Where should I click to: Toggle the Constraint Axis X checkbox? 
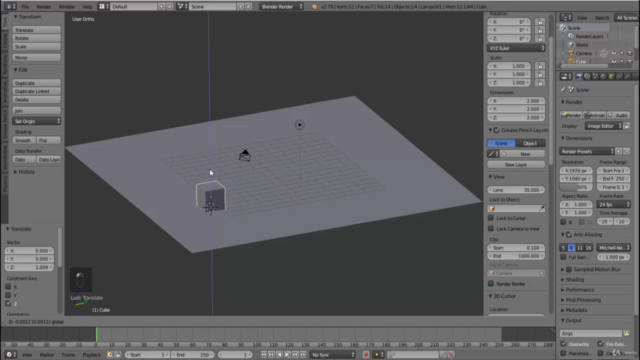point(8,287)
